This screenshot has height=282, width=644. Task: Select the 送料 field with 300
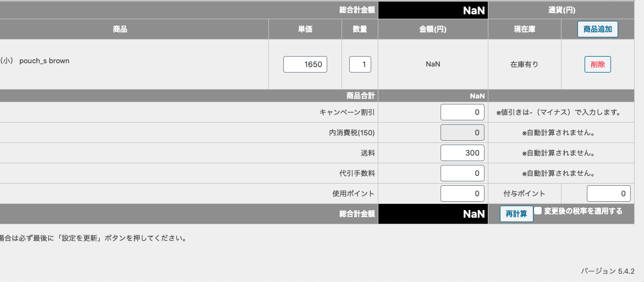point(463,153)
